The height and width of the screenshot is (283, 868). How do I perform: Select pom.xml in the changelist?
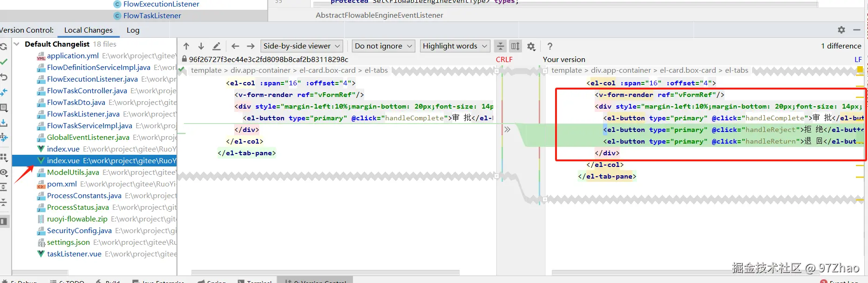point(95,184)
